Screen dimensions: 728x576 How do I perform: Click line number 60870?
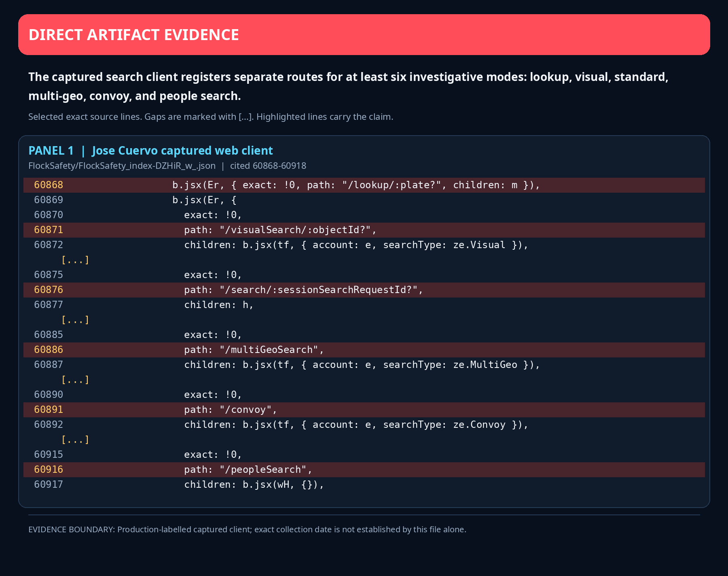click(x=49, y=215)
